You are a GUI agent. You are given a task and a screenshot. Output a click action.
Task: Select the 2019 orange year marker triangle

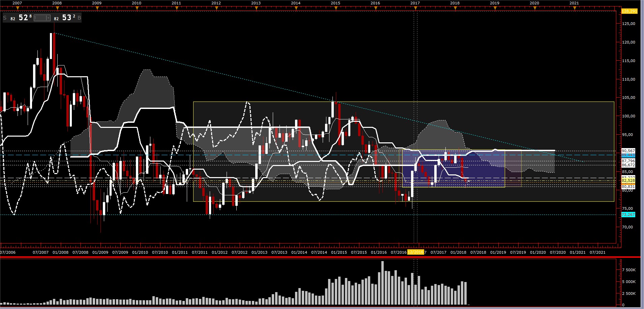[x=495, y=8]
